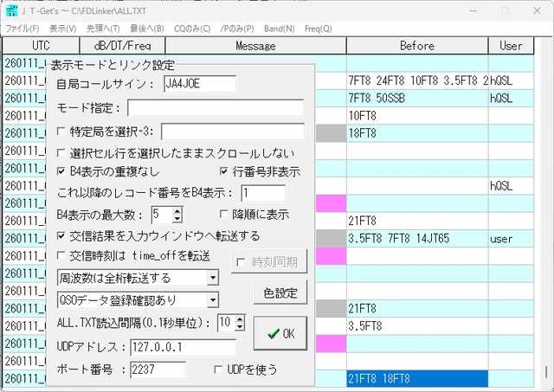Click the User column header
This screenshot has height=392, width=554.
click(511, 46)
